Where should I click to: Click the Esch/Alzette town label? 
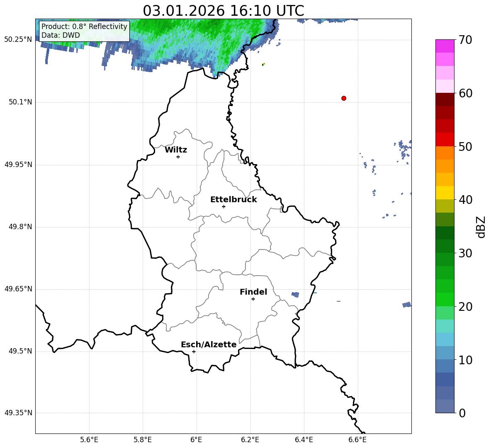209,345
